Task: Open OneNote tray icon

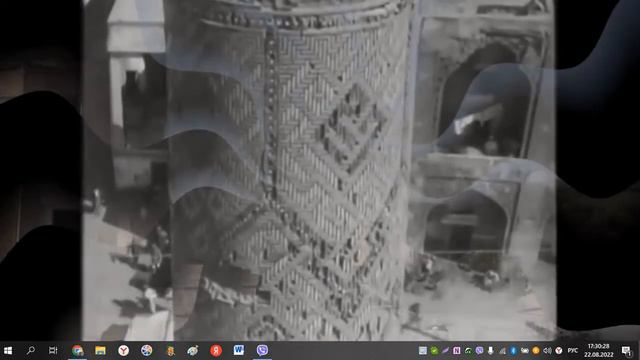Action: (457, 351)
